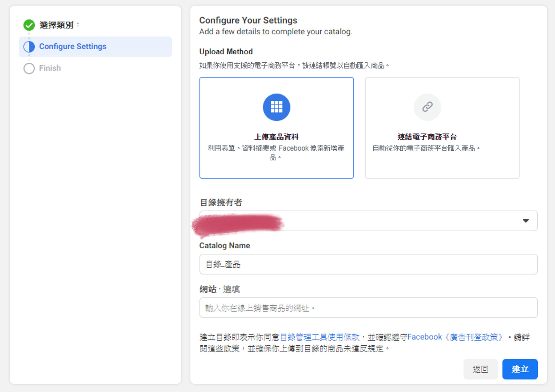Select the Configure Settings step label
The width and height of the screenshot is (555, 392).
pyautogui.click(x=72, y=46)
